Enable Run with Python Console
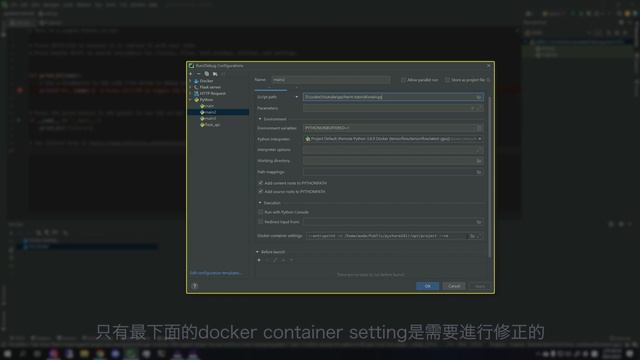Screen dimensions: 640x360 click(x=260, y=212)
